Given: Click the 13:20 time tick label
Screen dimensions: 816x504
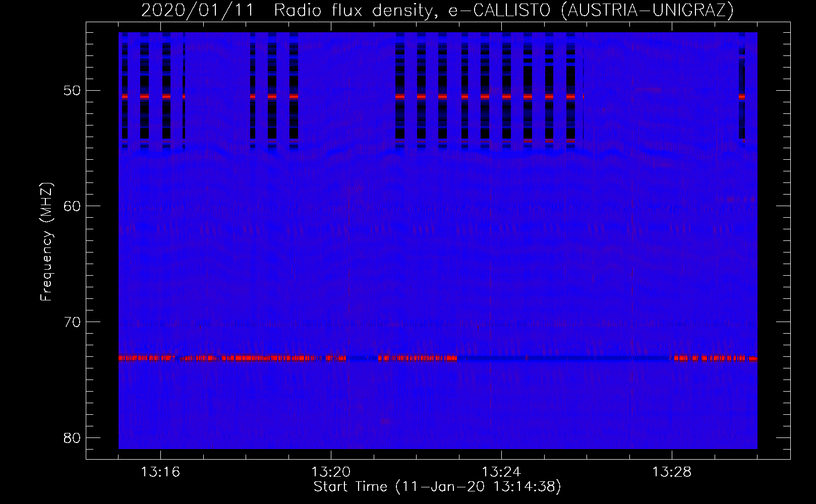Looking at the screenshot, I should 331,472.
